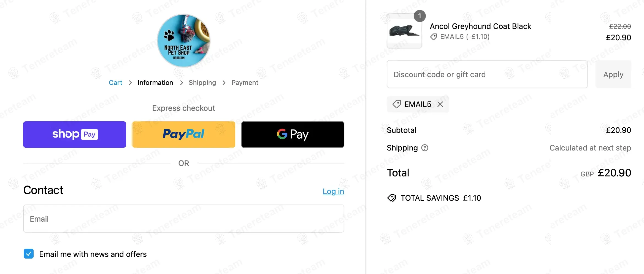Click the discount code or gift card field
Screen dimensions: 644x274
pos(487,74)
